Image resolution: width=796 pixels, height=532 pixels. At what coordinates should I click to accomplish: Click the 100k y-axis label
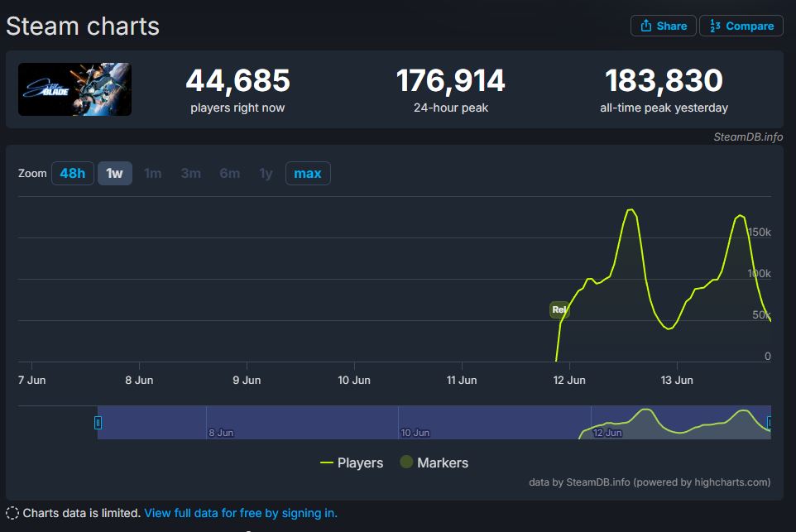coord(760,274)
